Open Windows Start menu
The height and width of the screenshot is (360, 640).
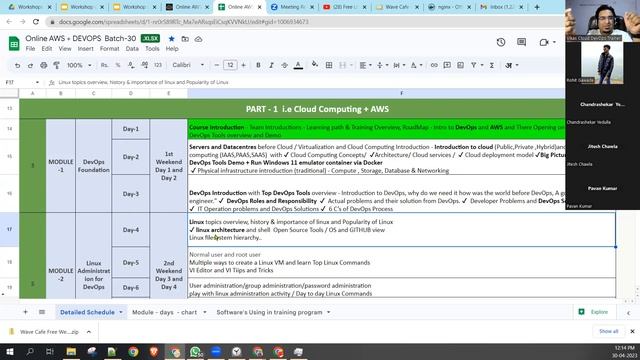pos(10,351)
